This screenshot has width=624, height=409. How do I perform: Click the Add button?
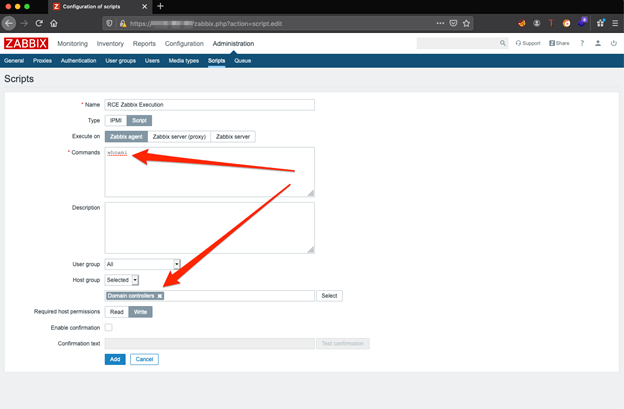(115, 359)
